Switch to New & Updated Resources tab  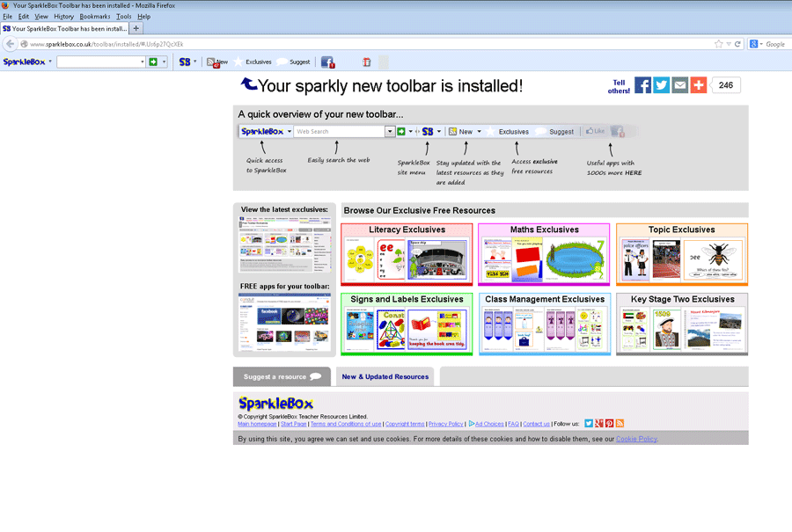(x=385, y=377)
